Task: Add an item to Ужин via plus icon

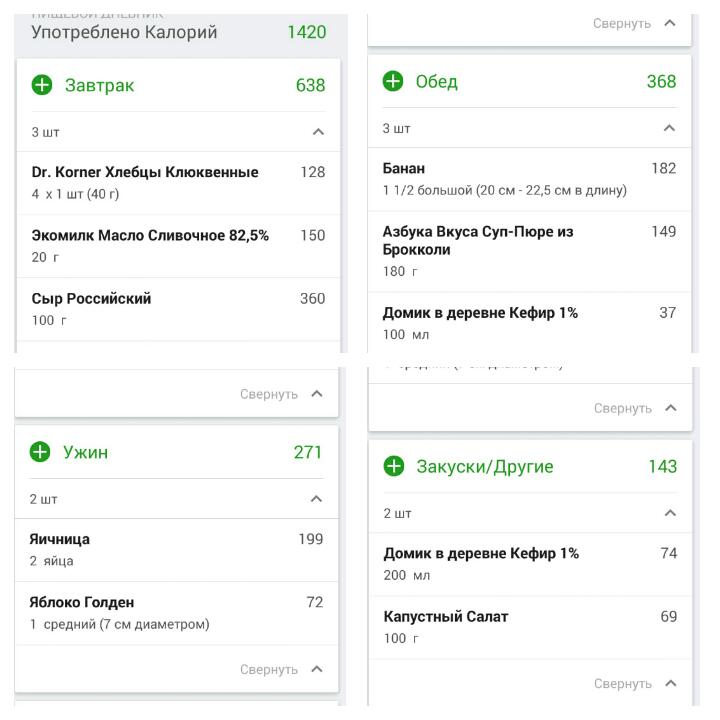Action: coord(41,453)
